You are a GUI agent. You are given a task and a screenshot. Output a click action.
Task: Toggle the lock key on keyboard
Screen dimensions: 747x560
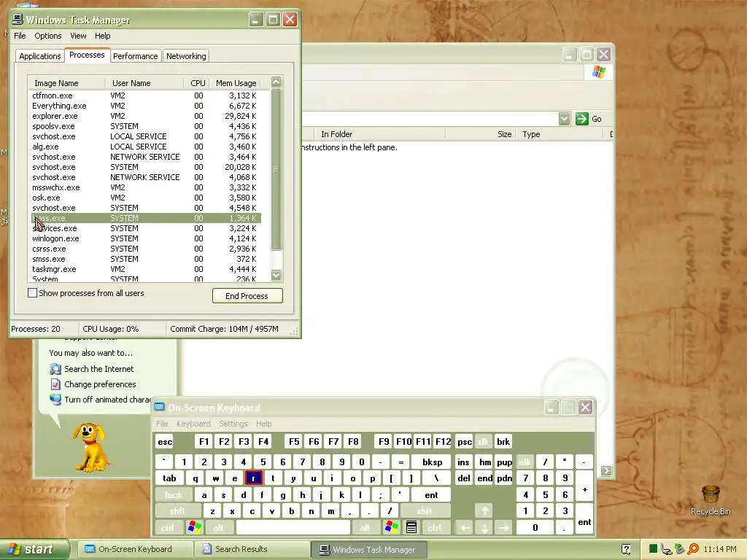(174, 495)
